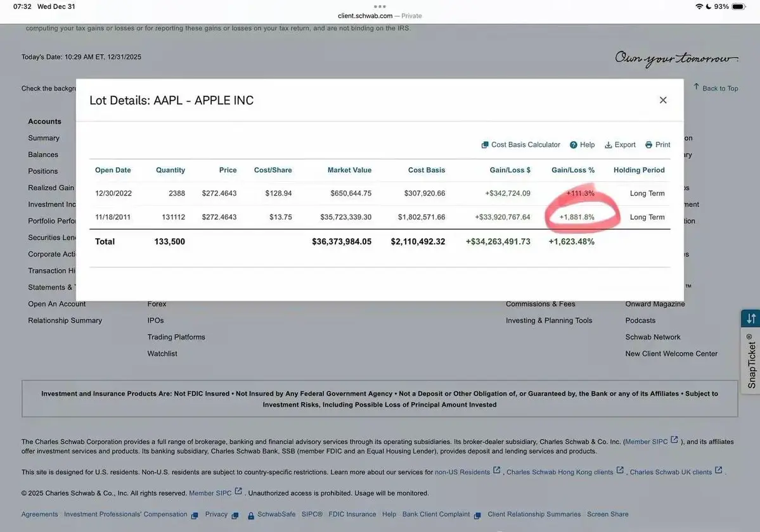The image size is (760, 532).
Task: Open the Watchlist link
Action: tap(162, 353)
